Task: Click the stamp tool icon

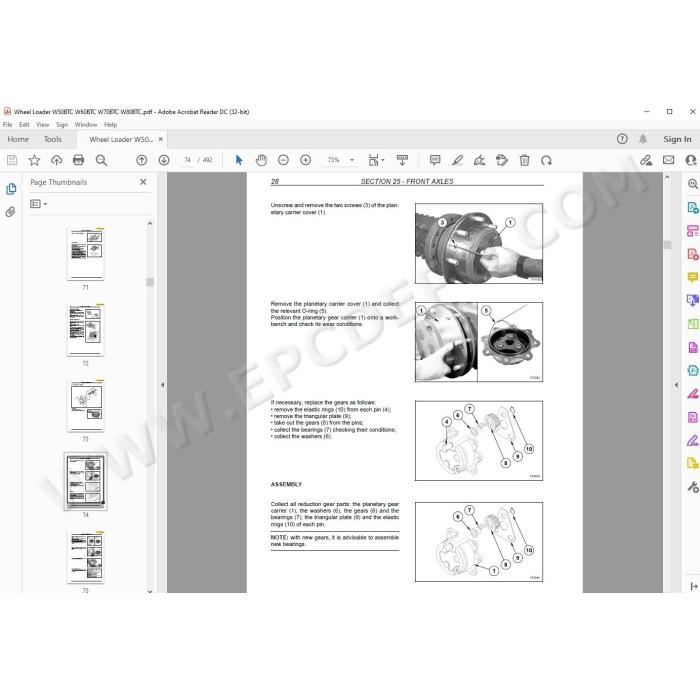Action: click(x=502, y=160)
